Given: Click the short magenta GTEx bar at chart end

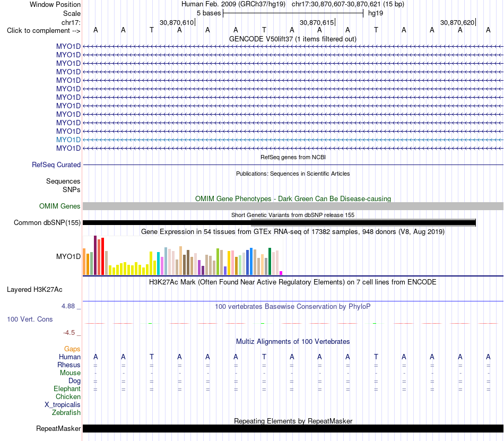Looking at the screenshot, I should [281, 273].
